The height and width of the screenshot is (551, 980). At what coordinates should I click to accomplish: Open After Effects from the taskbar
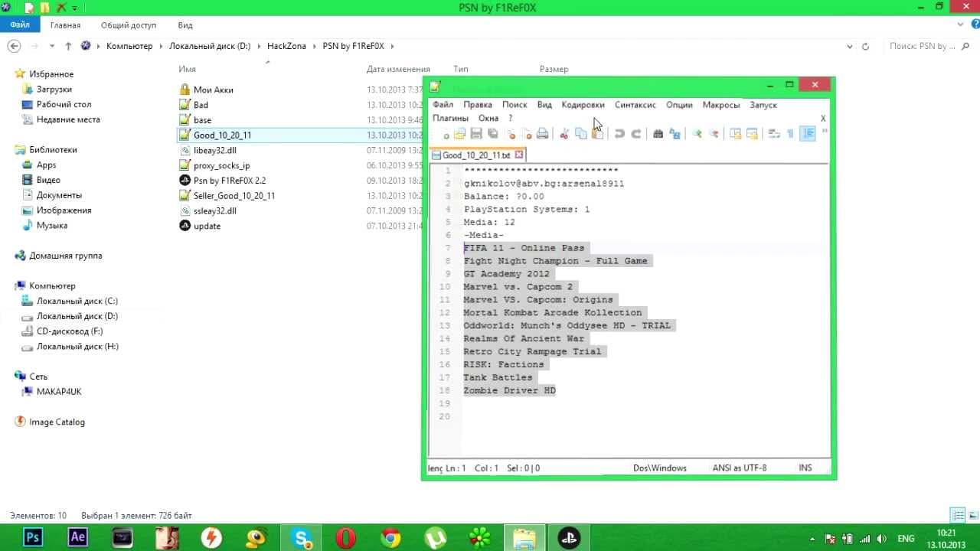[x=77, y=537]
